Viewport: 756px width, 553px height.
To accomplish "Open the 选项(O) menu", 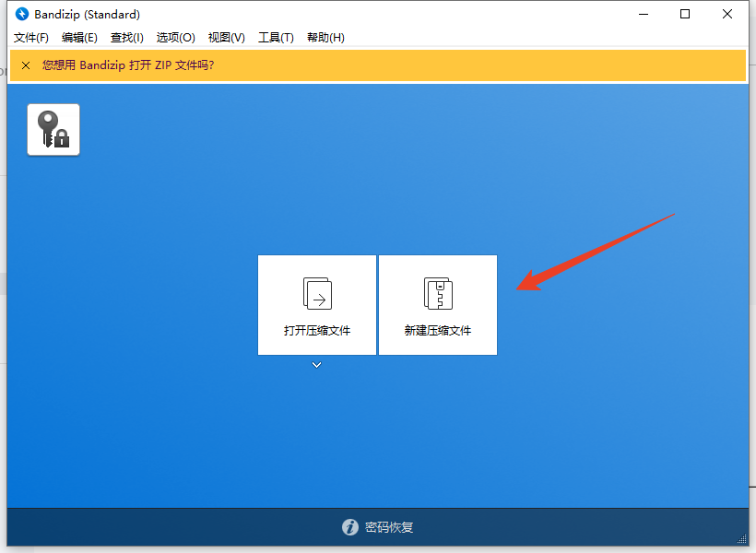I will (175, 38).
